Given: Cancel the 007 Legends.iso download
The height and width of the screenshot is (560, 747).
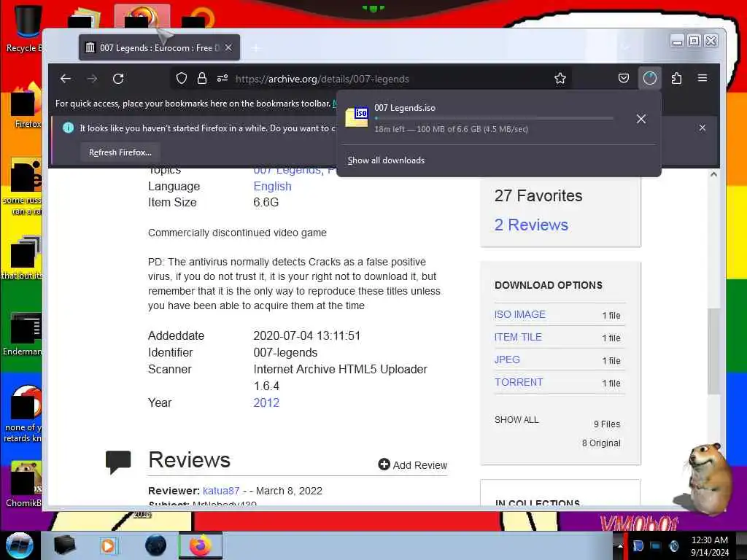Looking at the screenshot, I should pyautogui.click(x=641, y=119).
